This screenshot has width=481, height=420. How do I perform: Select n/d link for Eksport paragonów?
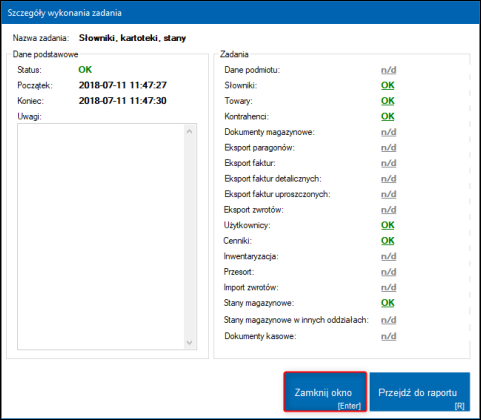(x=389, y=147)
